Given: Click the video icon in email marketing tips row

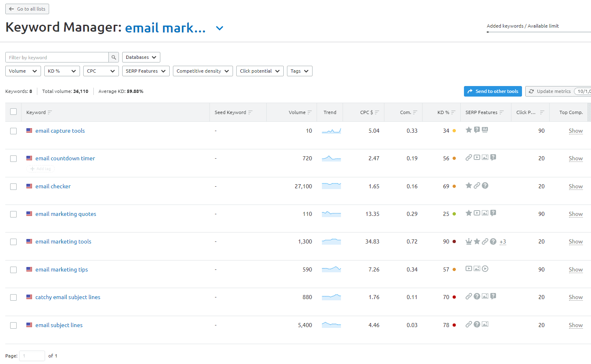Looking at the screenshot, I should coord(469,269).
